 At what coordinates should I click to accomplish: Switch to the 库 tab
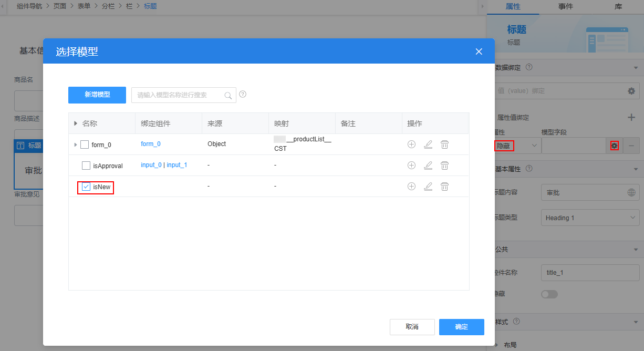click(618, 6)
